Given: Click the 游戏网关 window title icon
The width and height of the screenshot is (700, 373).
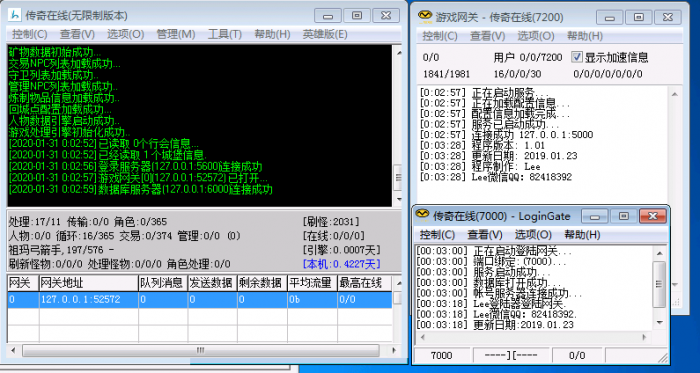Looking at the screenshot, I should point(425,17).
